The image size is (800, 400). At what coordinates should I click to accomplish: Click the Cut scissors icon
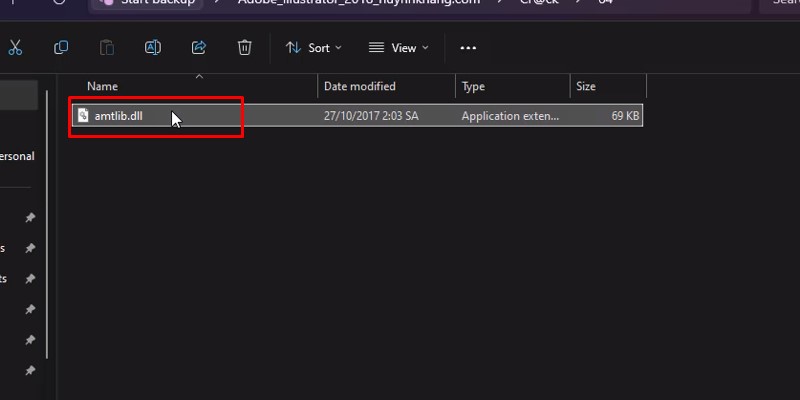[15, 48]
